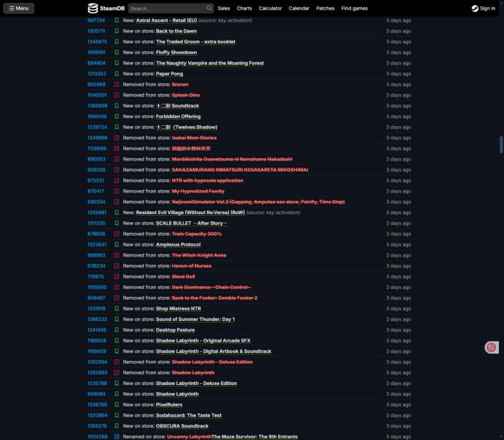Click the red icon beside The Witch Knight Anna
The image size is (504, 440).
click(117, 255)
